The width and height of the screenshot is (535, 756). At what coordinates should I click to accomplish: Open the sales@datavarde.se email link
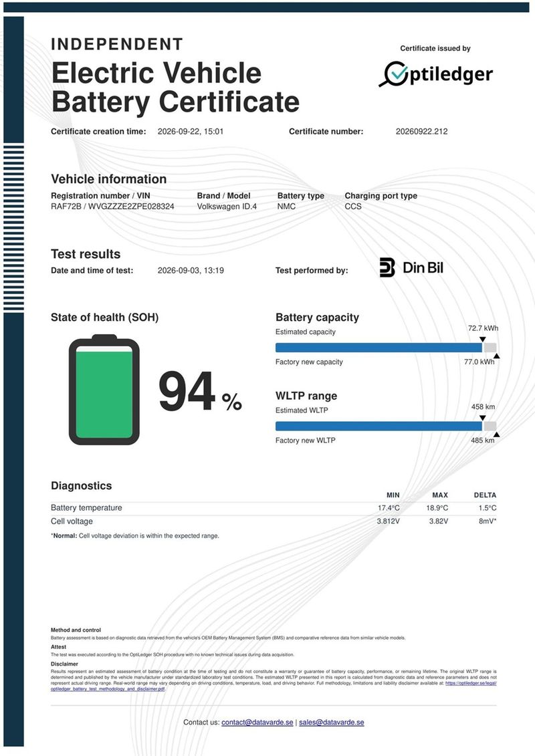point(332,723)
